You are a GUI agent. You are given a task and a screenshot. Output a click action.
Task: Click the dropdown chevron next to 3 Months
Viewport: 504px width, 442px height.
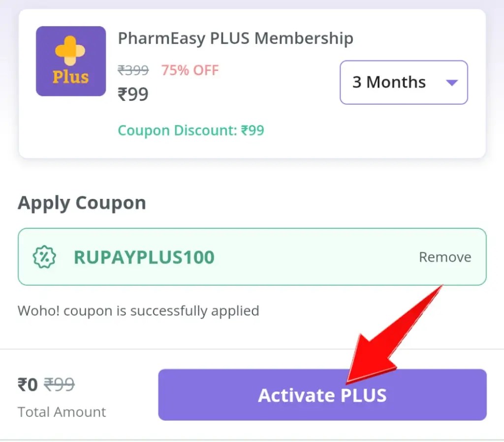pos(451,82)
